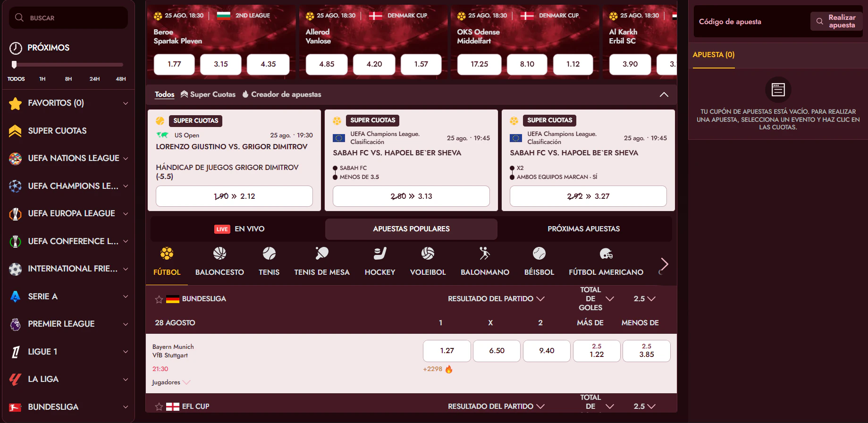Click the Código de apuesta input field
This screenshot has height=423, width=868.
(x=751, y=21)
